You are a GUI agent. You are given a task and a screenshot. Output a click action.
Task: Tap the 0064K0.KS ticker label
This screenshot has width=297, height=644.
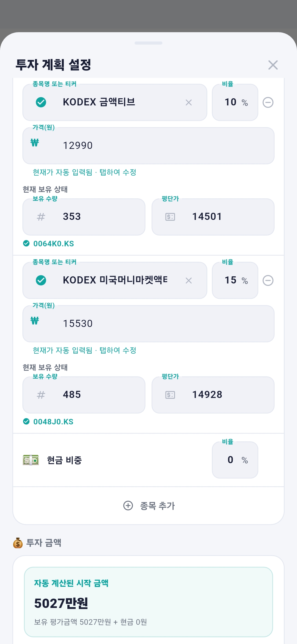tap(54, 244)
